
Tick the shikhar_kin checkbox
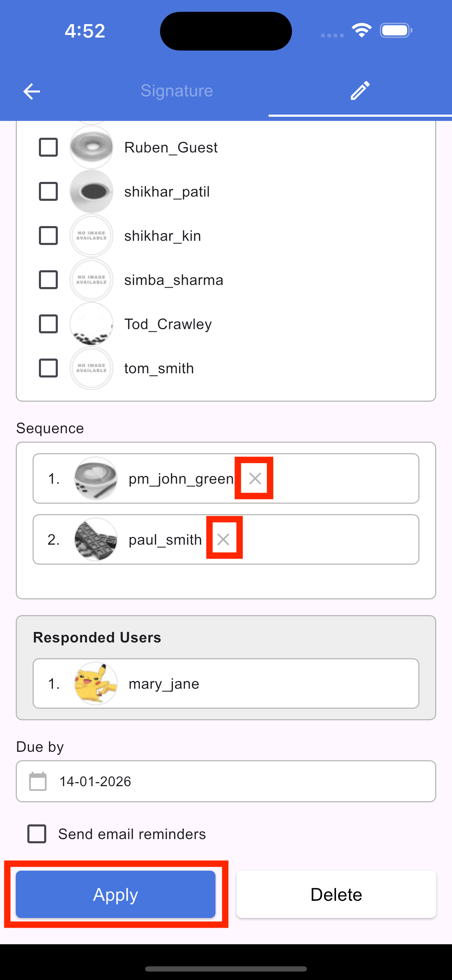48,236
